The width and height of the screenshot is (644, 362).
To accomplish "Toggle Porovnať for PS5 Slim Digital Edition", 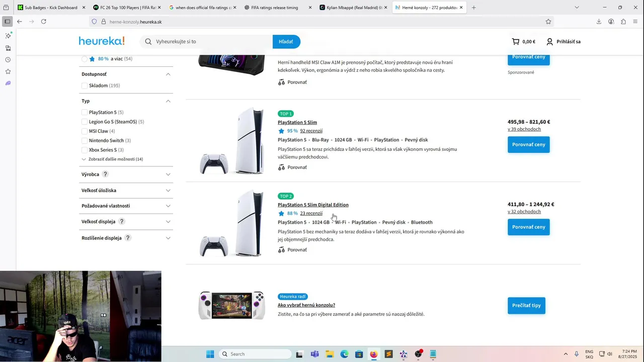I will click(x=292, y=250).
